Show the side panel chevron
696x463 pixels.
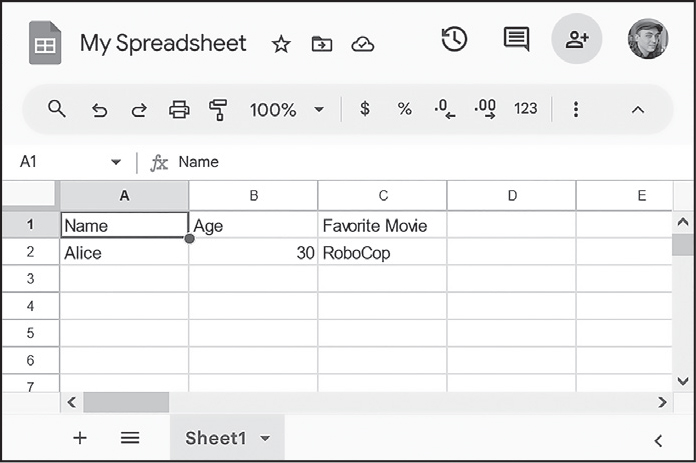pos(659,441)
